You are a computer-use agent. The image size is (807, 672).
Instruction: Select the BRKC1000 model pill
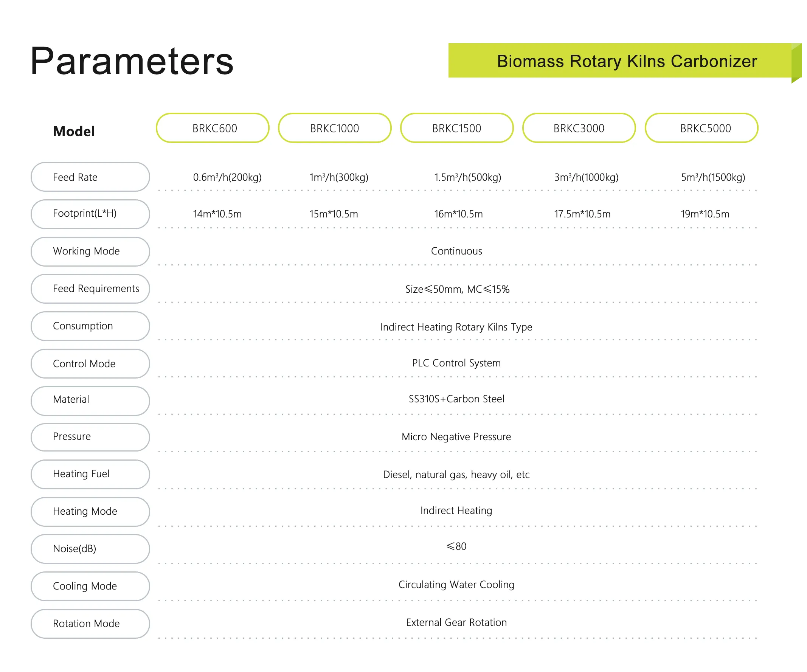click(335, 128)
